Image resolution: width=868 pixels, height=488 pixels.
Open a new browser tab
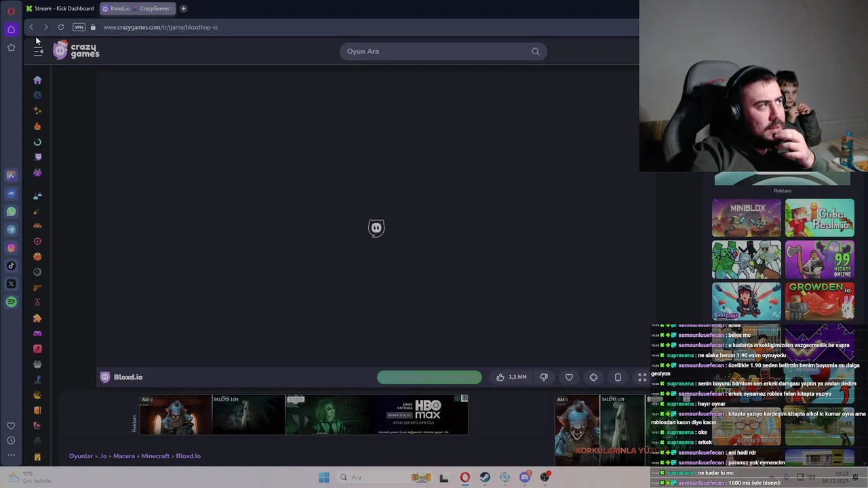[x=183, y=8]
